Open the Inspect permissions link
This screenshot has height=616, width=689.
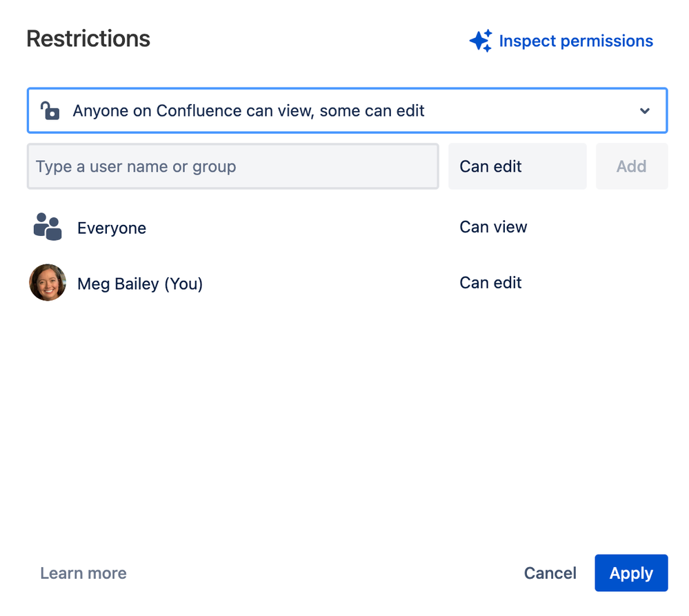(x=575, y=41)
